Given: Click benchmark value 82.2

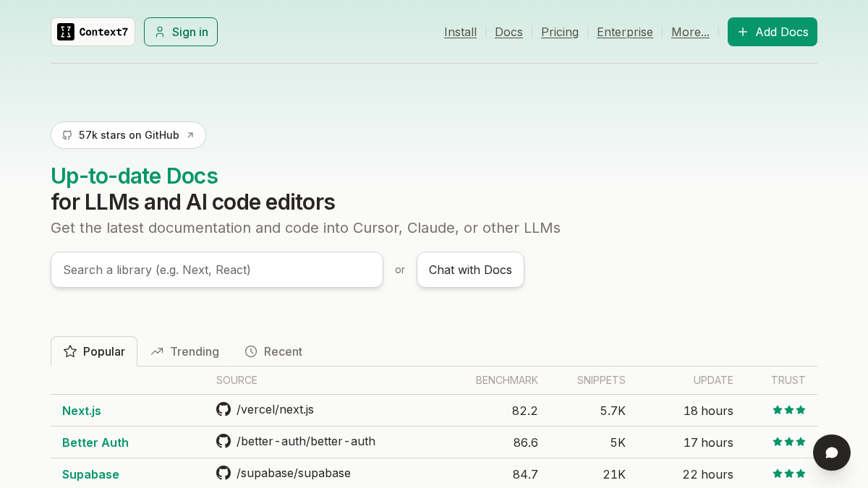Looking at the screenshot, I should point(525,411).
